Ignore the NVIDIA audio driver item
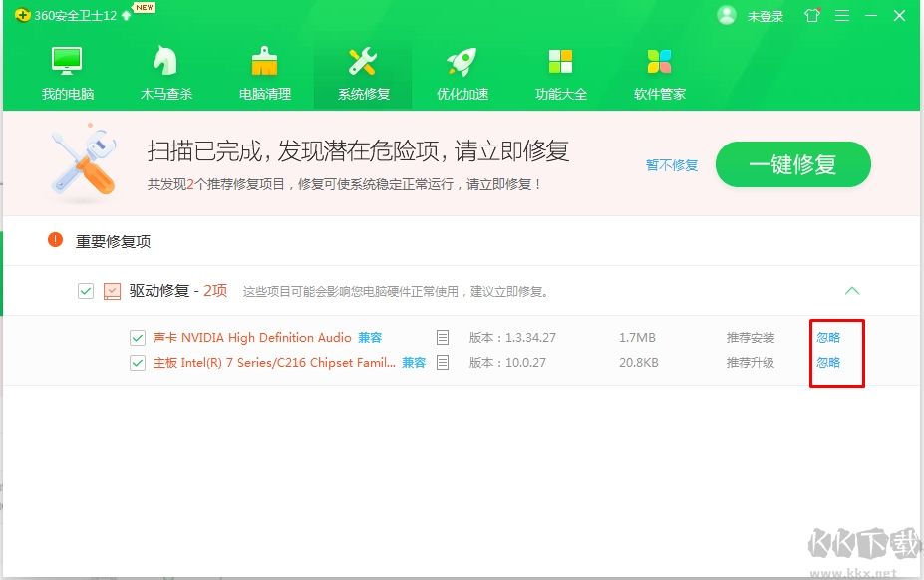This screenshot has height=580, width=924. [x=828, y=338]
